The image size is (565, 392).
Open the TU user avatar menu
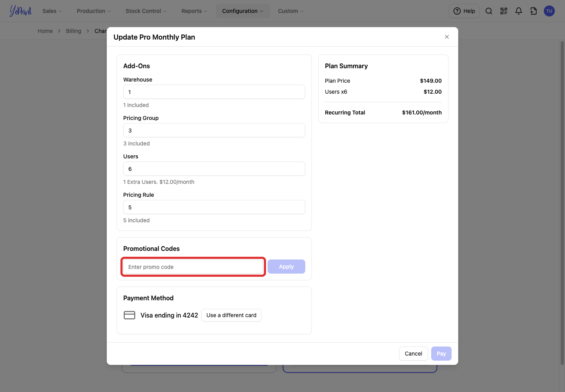(x=549, y=11)
